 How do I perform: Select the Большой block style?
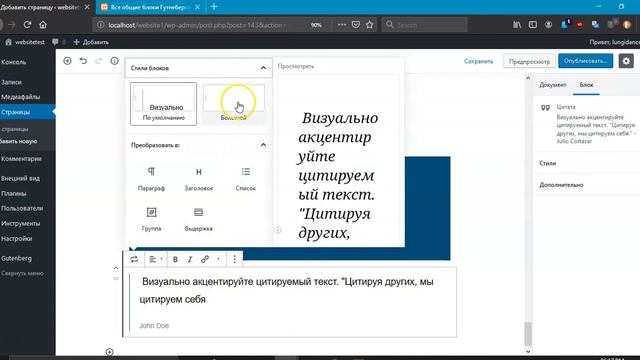point(234,104)
